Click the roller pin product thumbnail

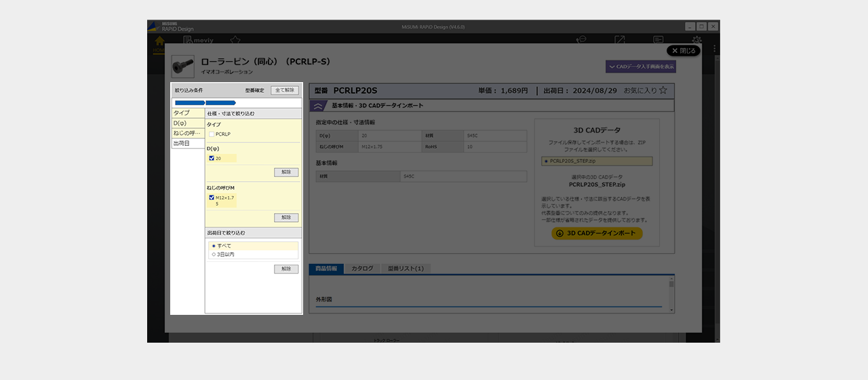pyautogui.click(x=182, y=66)
